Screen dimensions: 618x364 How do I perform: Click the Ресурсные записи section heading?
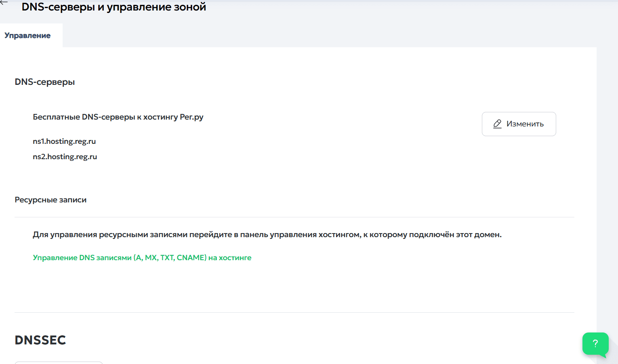(50, 200)
